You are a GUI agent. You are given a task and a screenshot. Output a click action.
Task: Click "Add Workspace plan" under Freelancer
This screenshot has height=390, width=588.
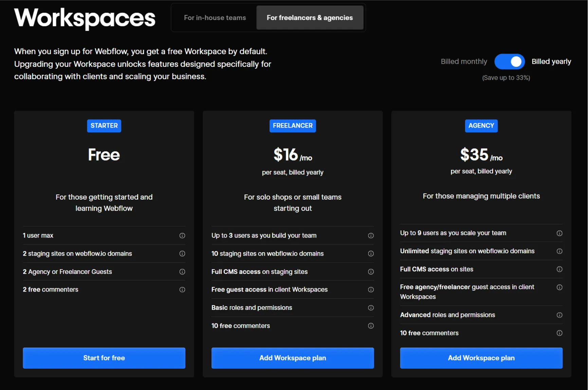[292, 358]
